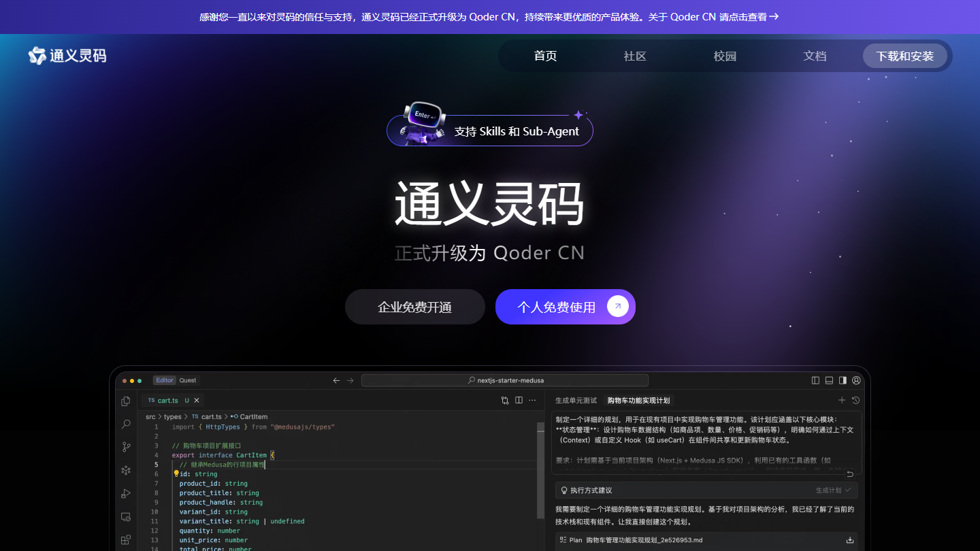The width and height of the screenshot is (980, 551).
Task: Click the 支持 Skills 和 Sub-Agent badge
Action: (x=490, y=131)
